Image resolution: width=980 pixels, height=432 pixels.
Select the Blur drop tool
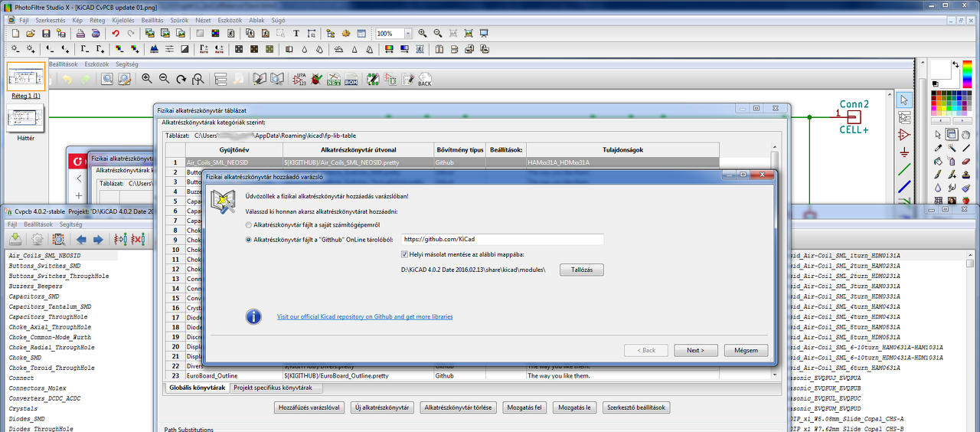(x=939, y=187)
